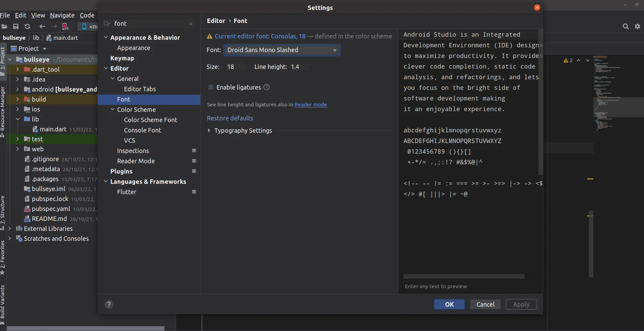Click the Save All floppy disk icon
Screen dimensions: 644x331
pyautogui.click(x=16, y=26)
